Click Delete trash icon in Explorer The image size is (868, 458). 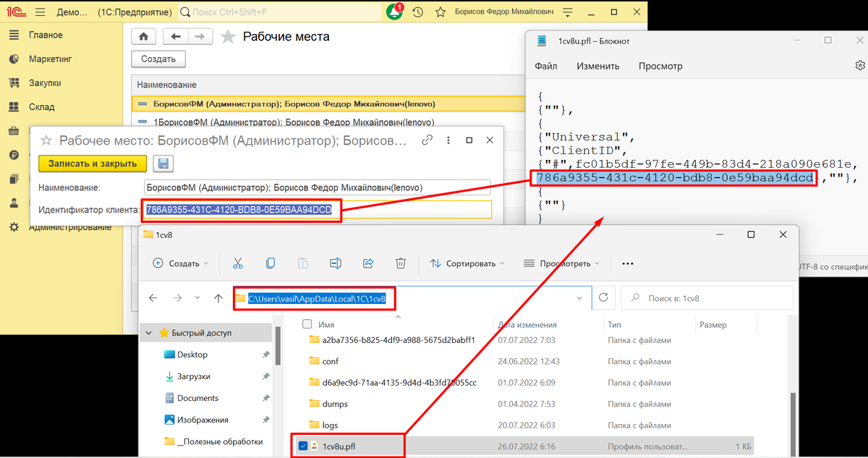click(400, 263)
